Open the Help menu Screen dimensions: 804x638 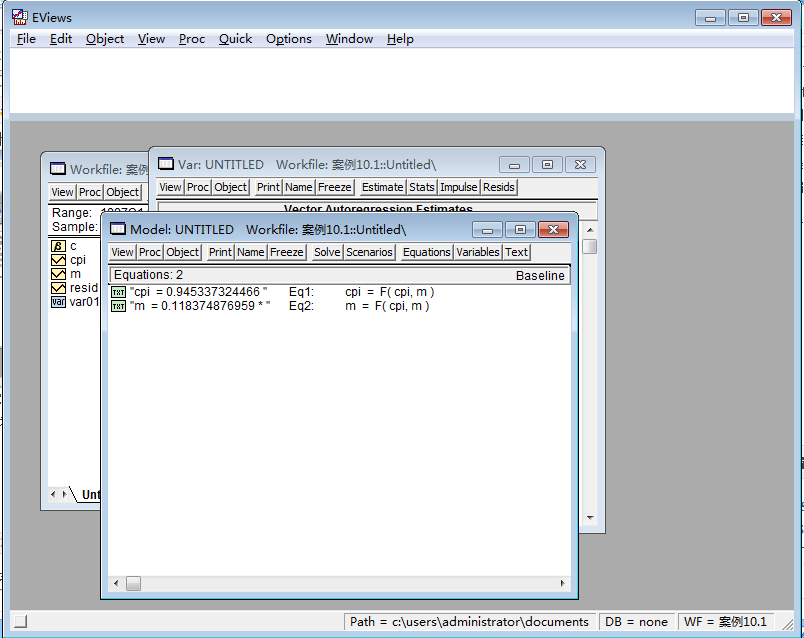pos(400,39)
